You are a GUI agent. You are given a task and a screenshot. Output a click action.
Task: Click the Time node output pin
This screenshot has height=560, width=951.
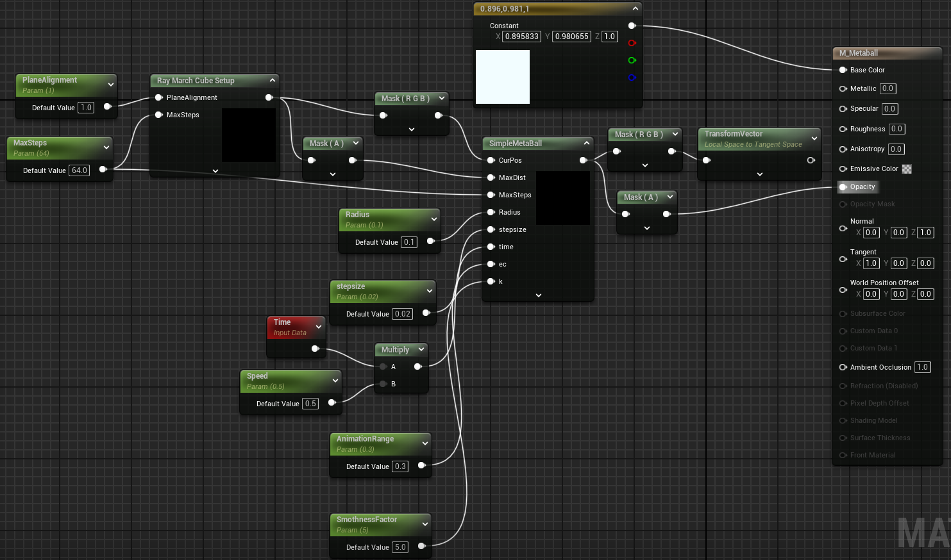[x=315, y=349]
